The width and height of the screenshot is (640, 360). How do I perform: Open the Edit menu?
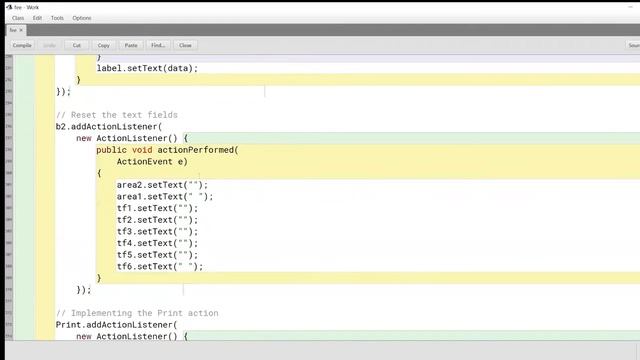pos(37,18)
